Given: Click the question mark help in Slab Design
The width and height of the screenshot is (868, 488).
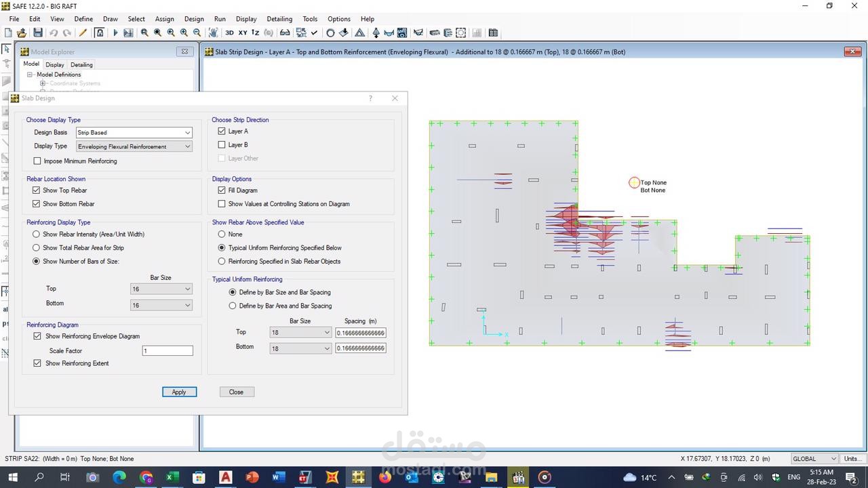Looking at the screenshot, I should pyautogui.click(x=370, y=98).
